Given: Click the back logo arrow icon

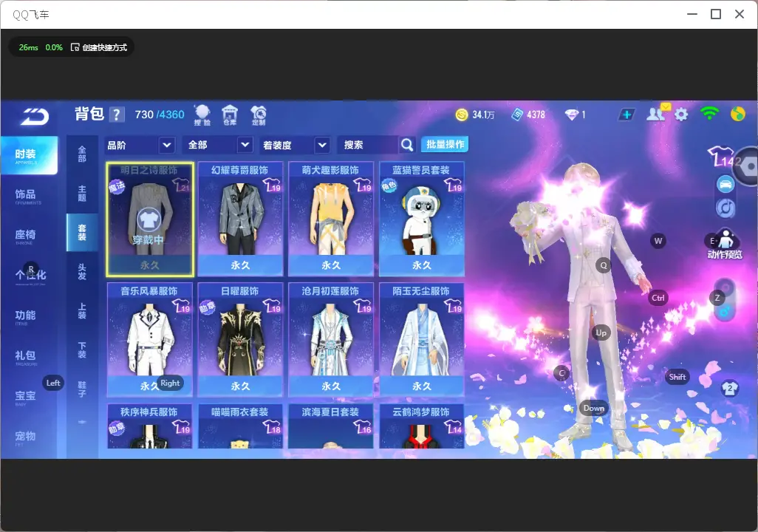Looking at the screenshot, I should coord(35,116).
